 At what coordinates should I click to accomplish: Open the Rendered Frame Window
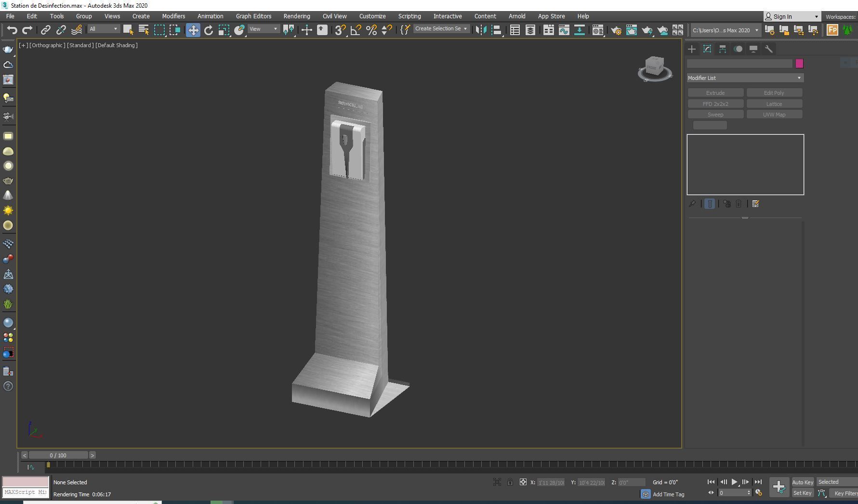pyautogui.click(x=632, y=30)
